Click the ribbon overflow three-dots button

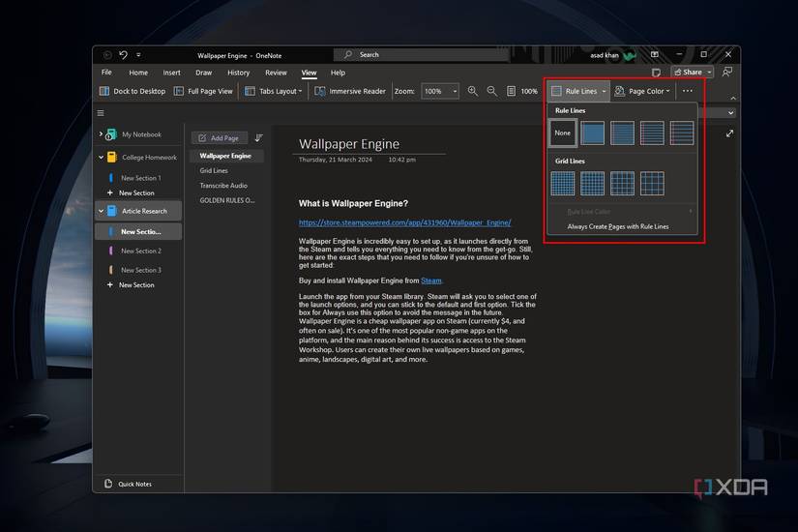coord(688,91)
